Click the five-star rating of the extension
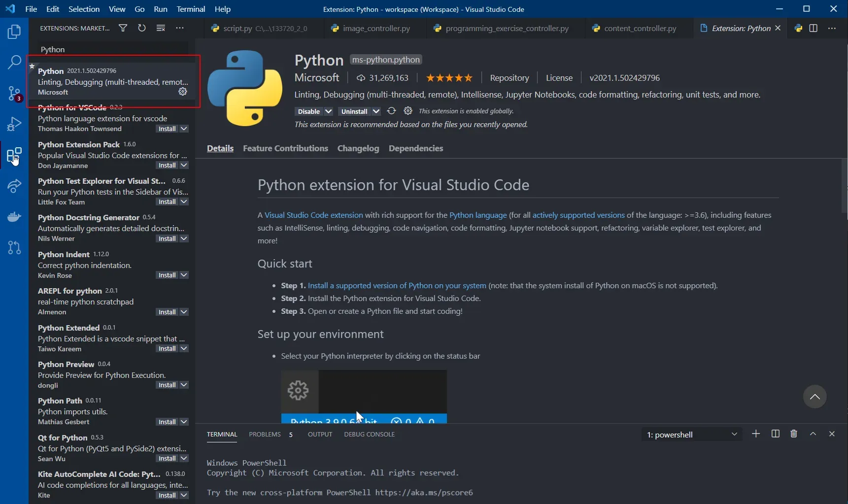Image resolution: width=848 pixels, height=504 pixels. point(449,78)
